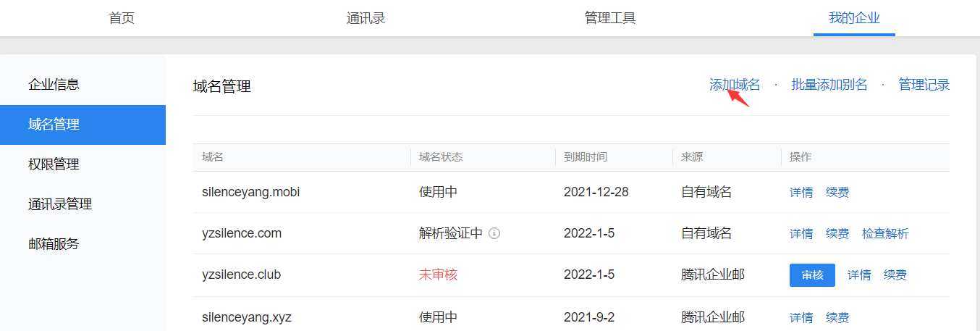980x331 pixels.
Task: Select 我的企业 tab
Action: pyautogui.click(x=854, y=18)
